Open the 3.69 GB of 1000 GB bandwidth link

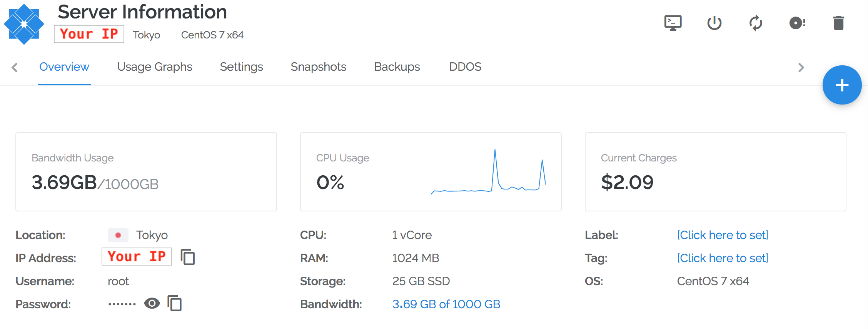pos(446,304)
